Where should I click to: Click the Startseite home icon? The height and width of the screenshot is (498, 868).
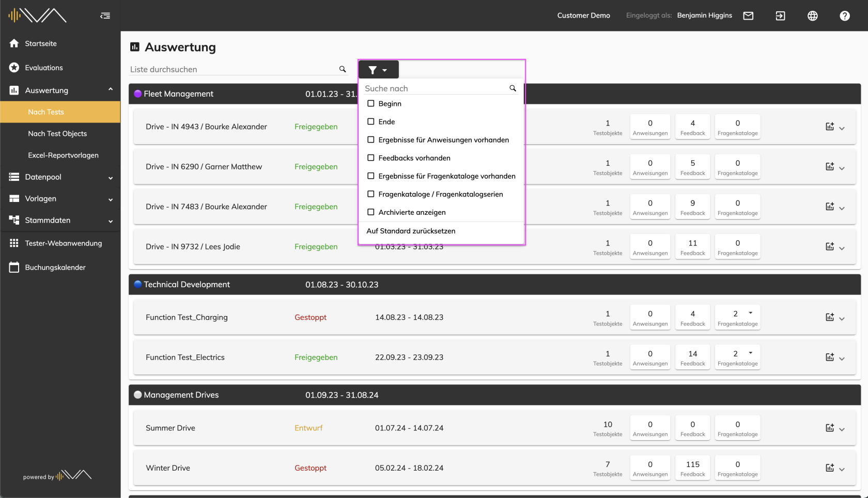click(14, 43)
